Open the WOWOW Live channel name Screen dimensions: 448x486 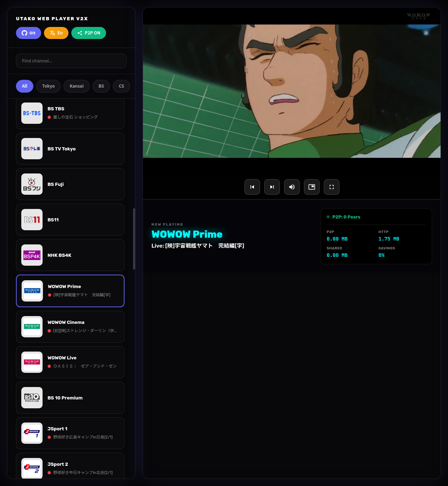click(62, 358)
